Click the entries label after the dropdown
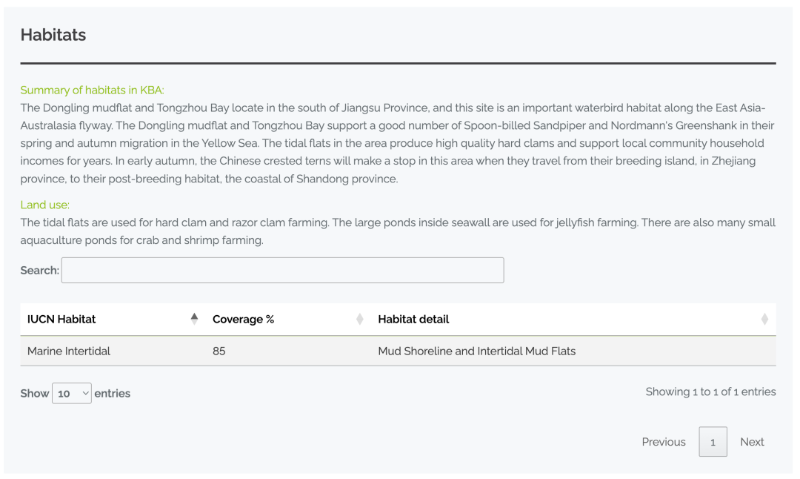The image size is (800, 479). tap(112, 393)
